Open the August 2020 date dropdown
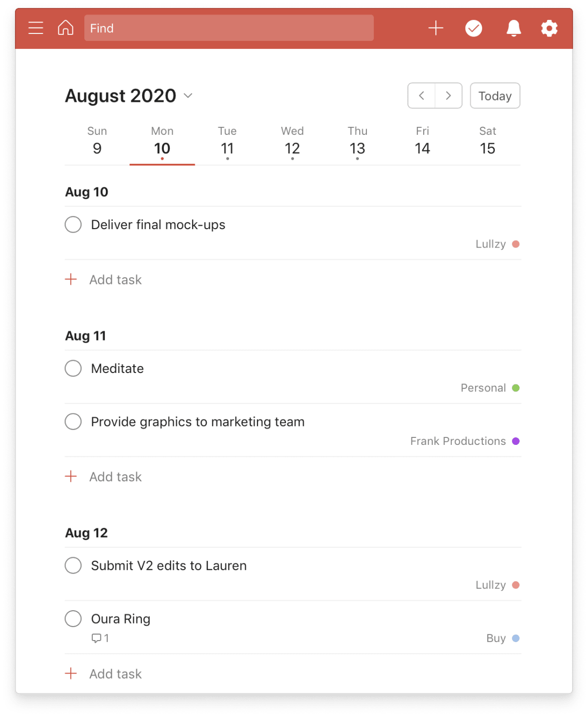This screenshot has width=588, height=716. point(188,96)
